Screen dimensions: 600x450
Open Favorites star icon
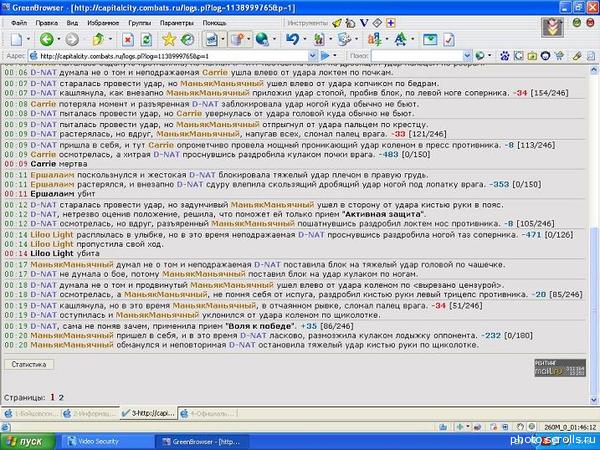pos(168,39)
